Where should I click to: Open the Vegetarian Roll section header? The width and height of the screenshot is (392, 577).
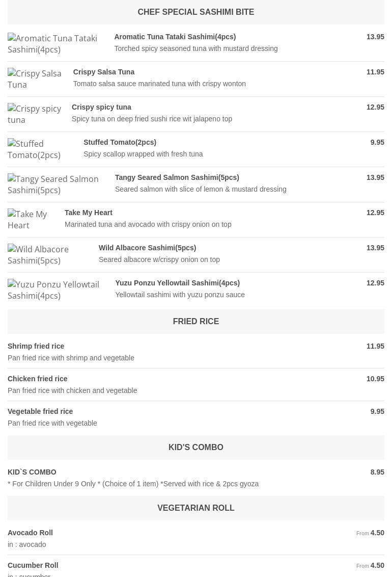point(195,508)
